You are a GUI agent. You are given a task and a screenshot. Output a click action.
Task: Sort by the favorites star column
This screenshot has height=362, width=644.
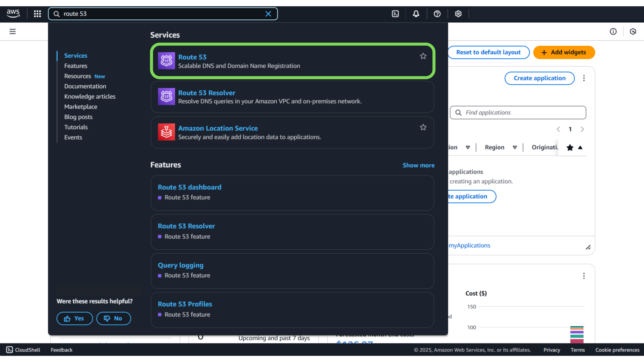coord(570,148)
